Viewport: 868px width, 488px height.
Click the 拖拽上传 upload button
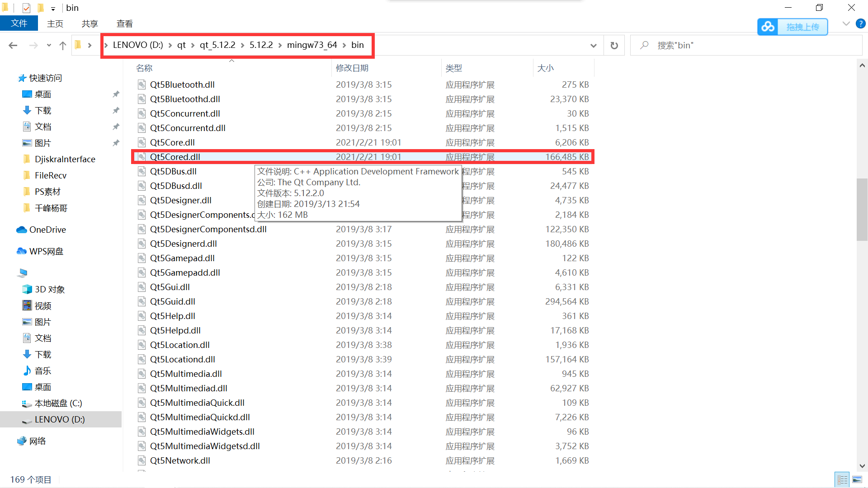coord(802,27)
